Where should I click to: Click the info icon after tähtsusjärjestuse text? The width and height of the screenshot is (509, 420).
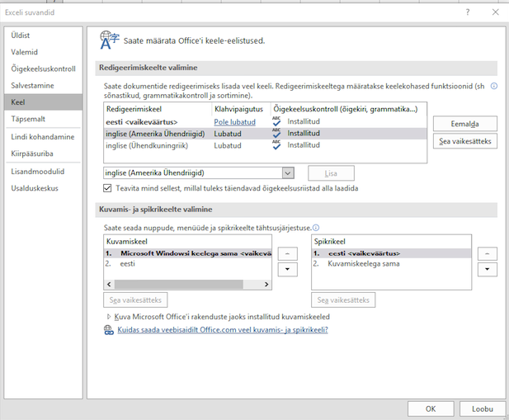pos(315,228)
